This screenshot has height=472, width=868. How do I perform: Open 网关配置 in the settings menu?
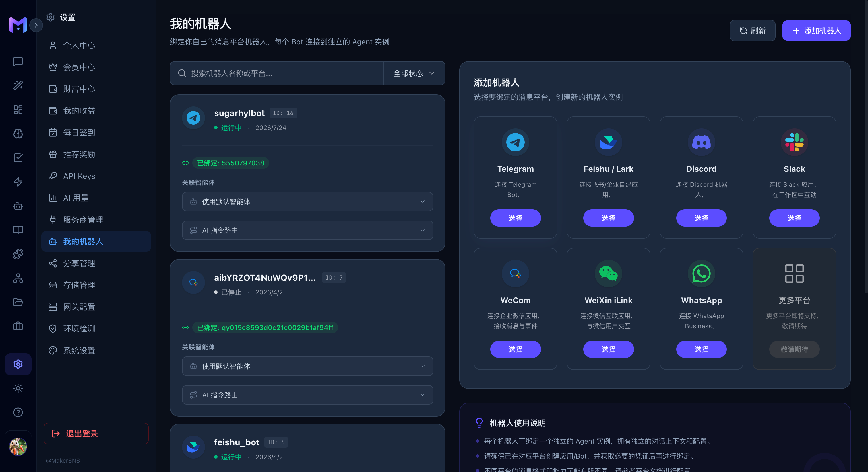tap(96, 307)
